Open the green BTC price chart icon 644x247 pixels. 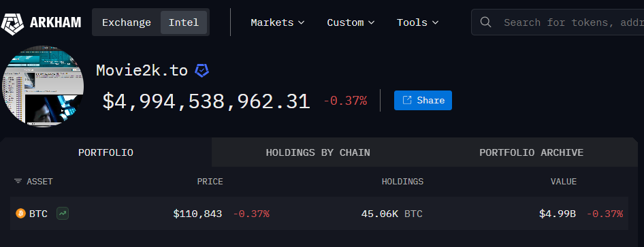click(63, 214)
